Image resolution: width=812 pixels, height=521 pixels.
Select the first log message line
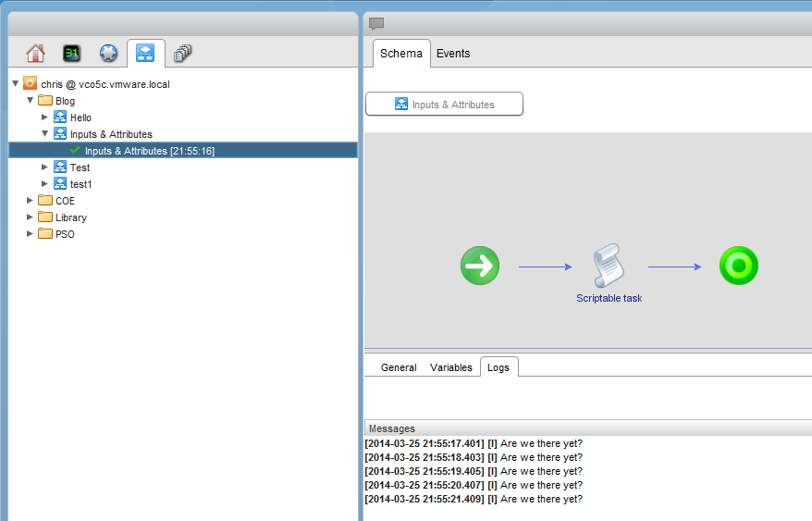[x=474, y=443]
